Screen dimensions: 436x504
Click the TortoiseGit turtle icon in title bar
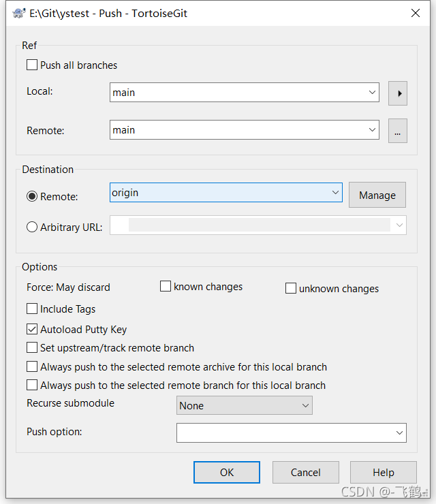coord(19,13)
